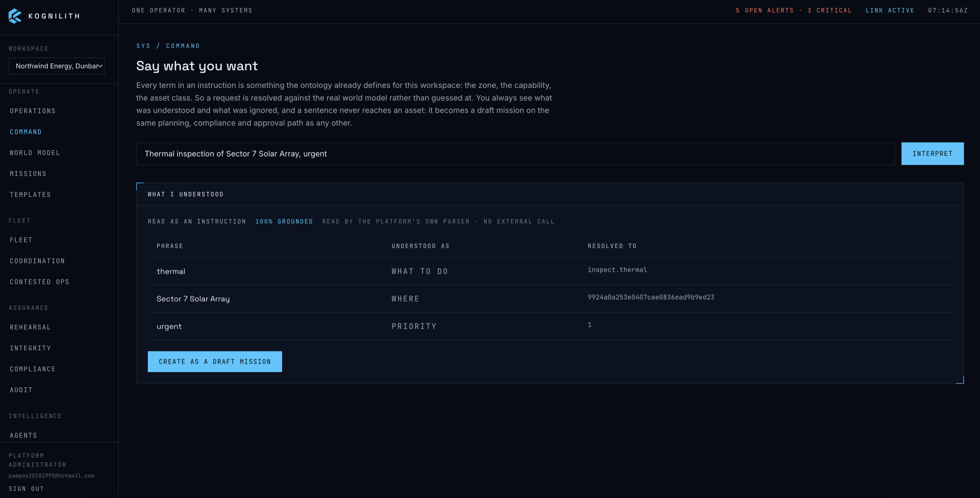Navigate to Integrity
Image resolution: width=980 pixels, height=498 pixels.
point(31,347)
